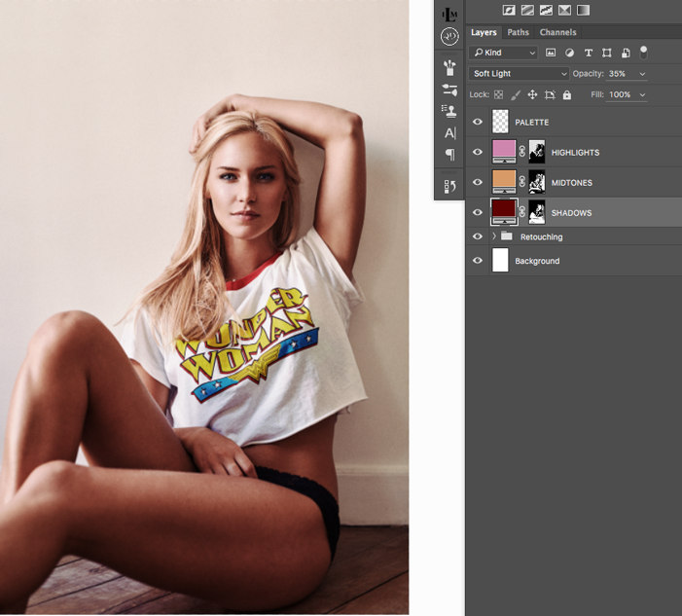The height and width of the screenshot is (616, 682).
Task: Filter layers by shape layers
Action: point(606,53)
